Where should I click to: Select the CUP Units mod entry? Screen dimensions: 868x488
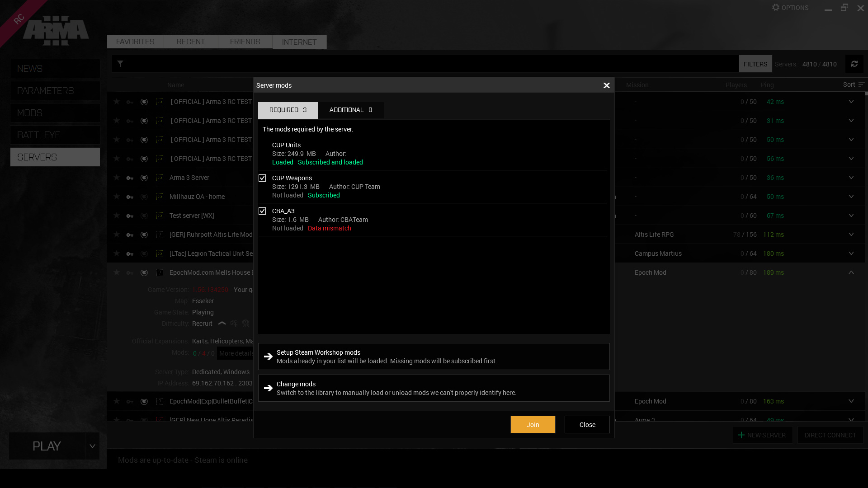[432, 154]
